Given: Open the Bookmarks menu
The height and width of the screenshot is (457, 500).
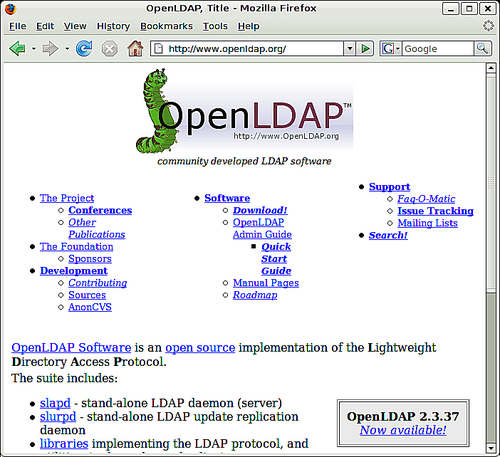Looking at the screenshot, I should pyautogui.click(x=166, y=26).
